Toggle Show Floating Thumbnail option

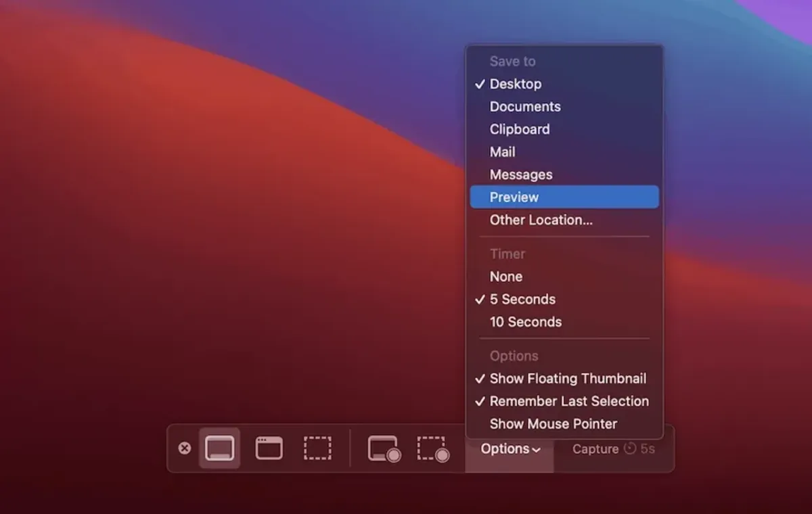(567, 379)
